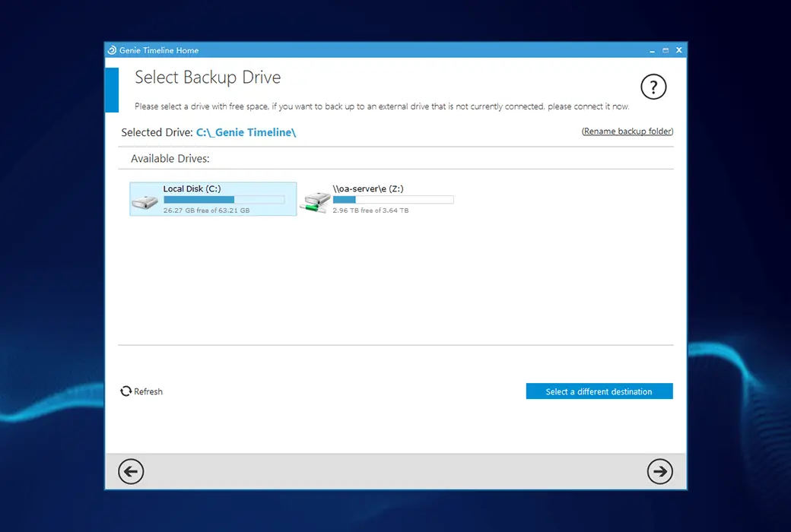Click the Genie Timeline logo in title bar
Viewport: 791px width, 532px height.
tap(112, 50)
